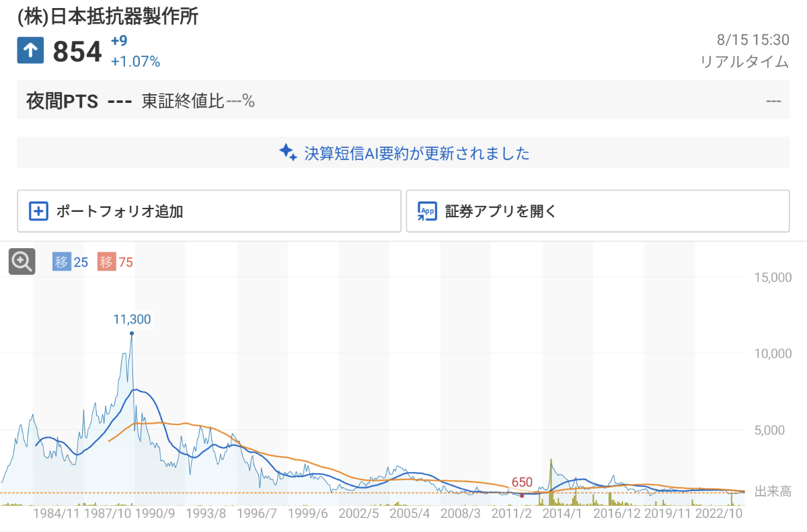Click the blue up-arrow price icon

[x=30, y=51]
